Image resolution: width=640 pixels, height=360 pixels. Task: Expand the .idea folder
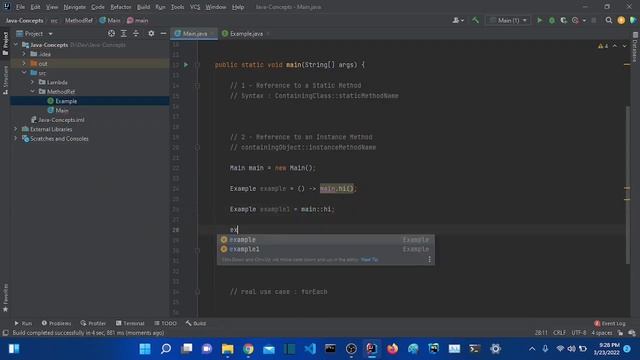(24, 54)
